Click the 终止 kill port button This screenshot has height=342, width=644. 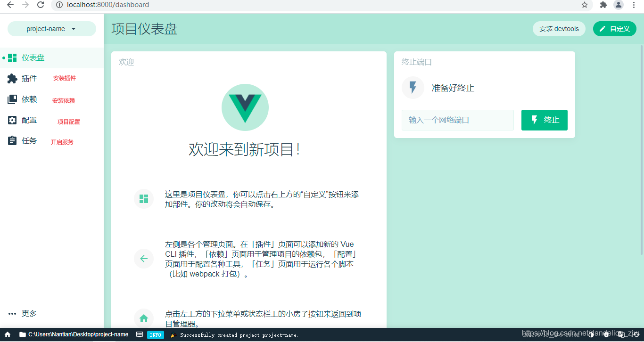[545, 120]
